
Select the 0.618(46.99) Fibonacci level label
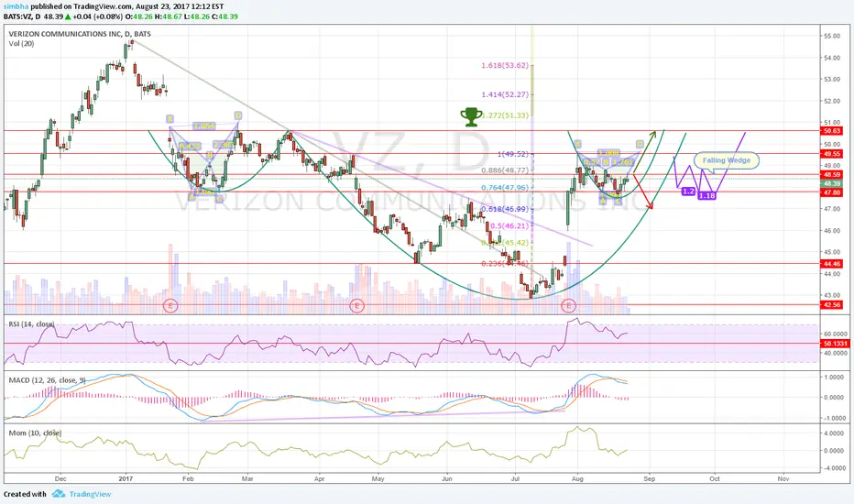click(x=504, y=209)
